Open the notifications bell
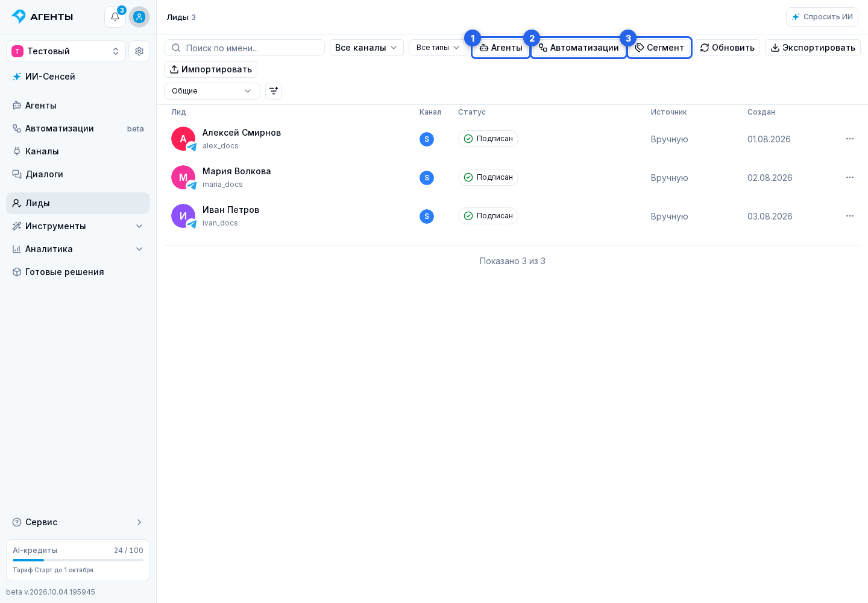The height and width of the screenshot is (603, 868). 115,17
